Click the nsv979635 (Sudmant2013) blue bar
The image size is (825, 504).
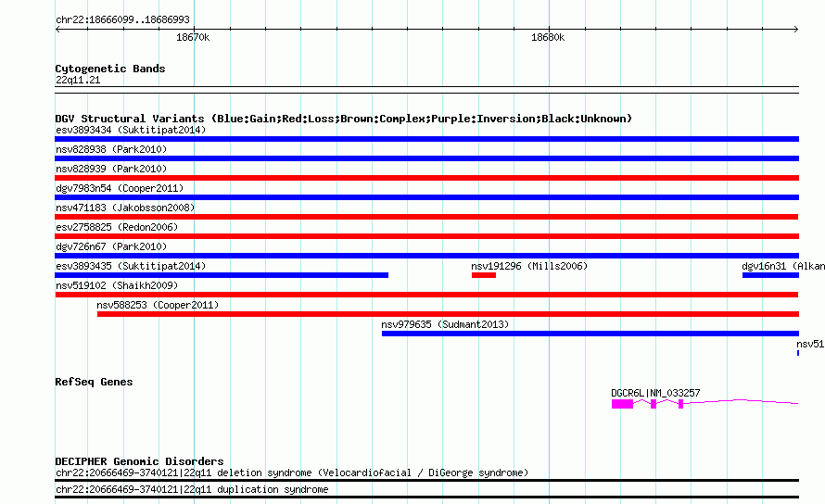pyautogui.click(x=590, y=334)
